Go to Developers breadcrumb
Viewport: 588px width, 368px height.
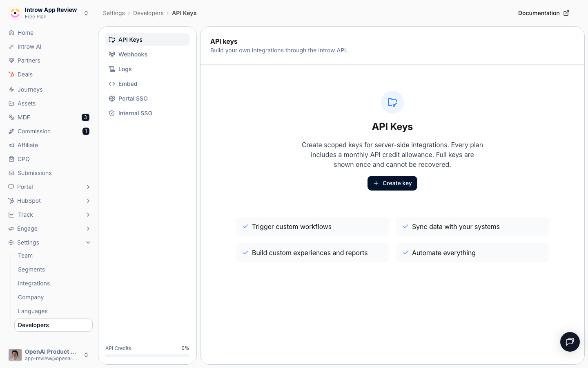click(x=148, y=13)
